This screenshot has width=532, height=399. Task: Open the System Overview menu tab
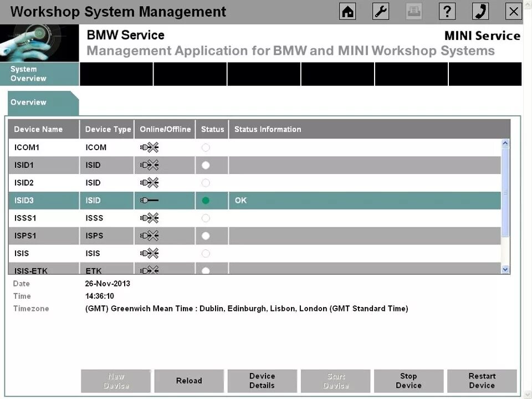[x=39, y=74]
